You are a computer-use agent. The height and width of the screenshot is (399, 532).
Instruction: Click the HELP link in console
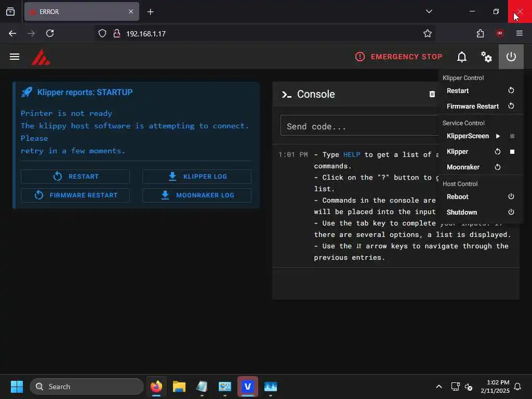[352, 155]
